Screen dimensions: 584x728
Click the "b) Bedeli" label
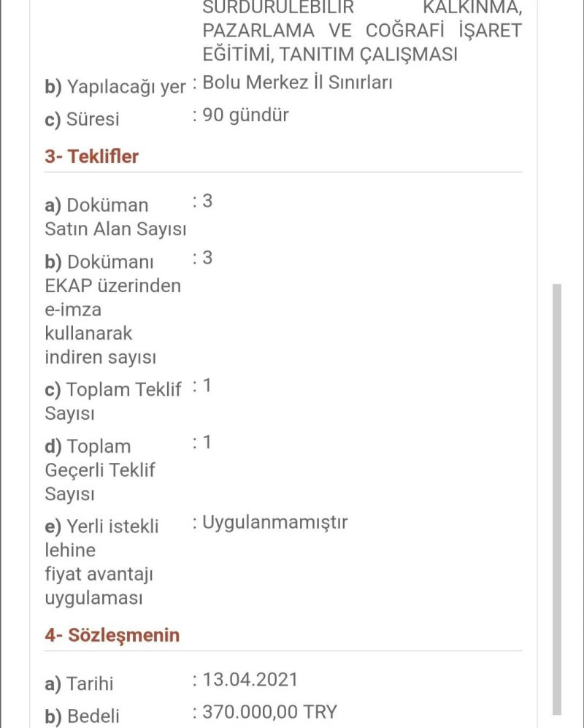tap(82, 717)
